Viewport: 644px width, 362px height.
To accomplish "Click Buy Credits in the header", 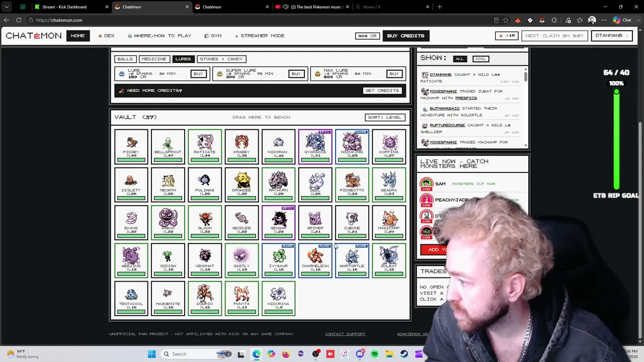I will pyautogui.click(x=406, y=36).
